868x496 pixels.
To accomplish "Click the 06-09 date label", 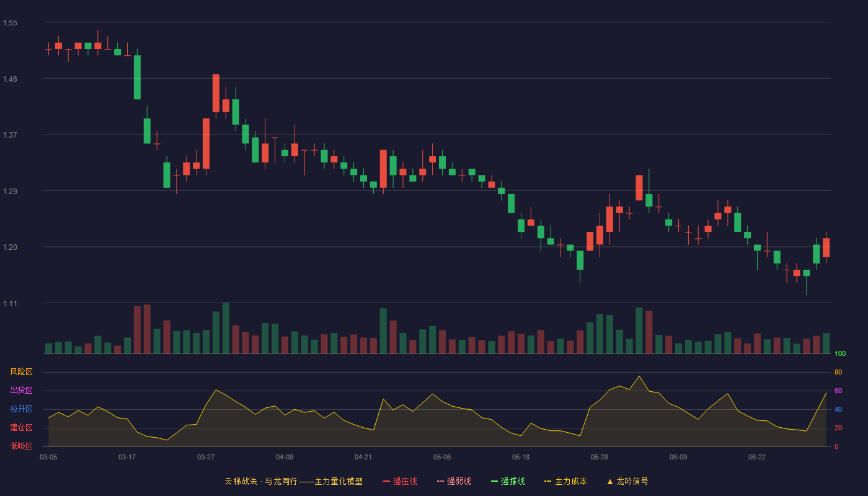I will (x=678, y=457).
